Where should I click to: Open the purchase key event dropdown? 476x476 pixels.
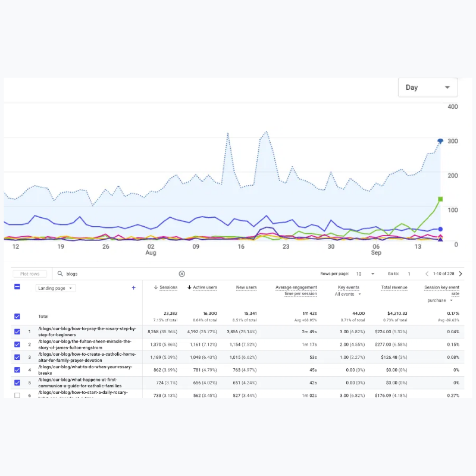click(x=440, y=300)
